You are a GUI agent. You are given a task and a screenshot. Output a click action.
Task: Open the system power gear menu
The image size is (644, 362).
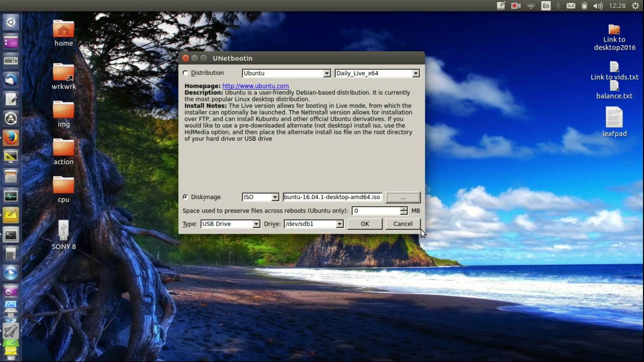coord(635,6)
